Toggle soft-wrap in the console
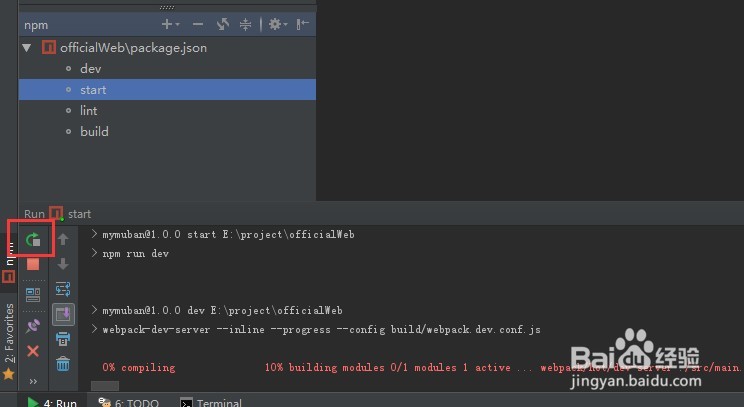744x407 pixels. (63, 288)
